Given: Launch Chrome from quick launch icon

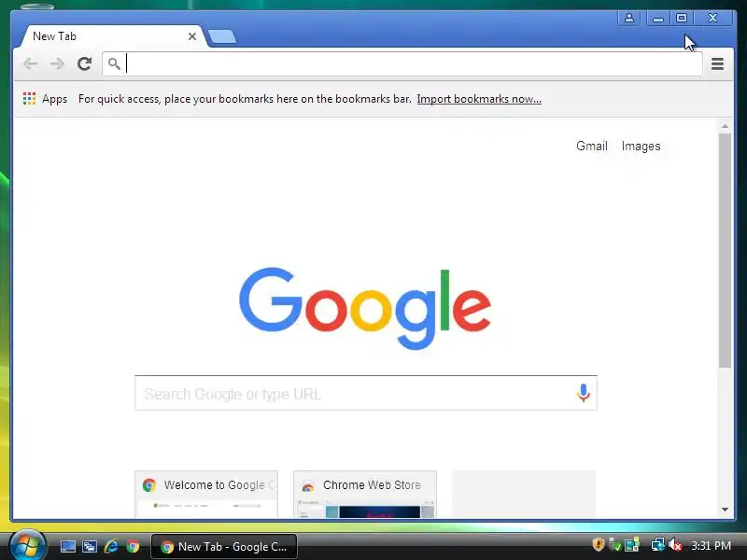Looking at the screenshot, I should (133, 546).
